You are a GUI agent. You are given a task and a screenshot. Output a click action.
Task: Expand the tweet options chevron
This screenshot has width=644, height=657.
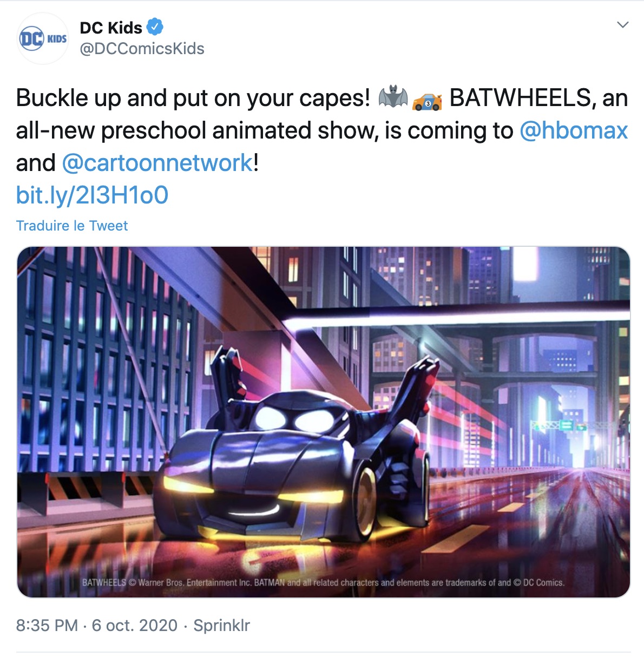point(623,25)
